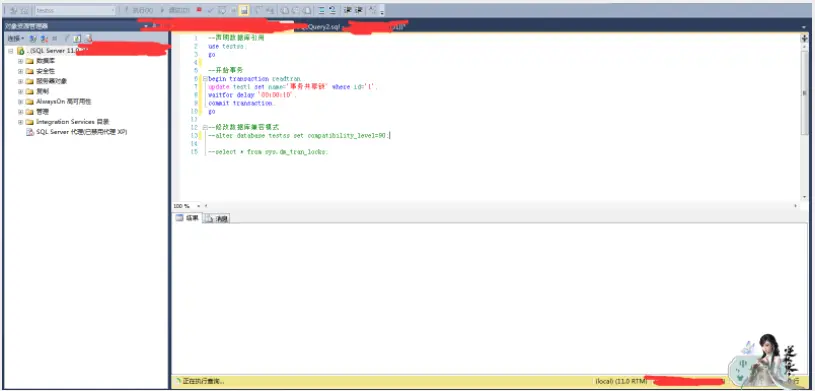Image resolution: width=815 pixels, height=391 pixels.
Task: Click the red stop query execution icon
Action: click(x=199, y=10)
